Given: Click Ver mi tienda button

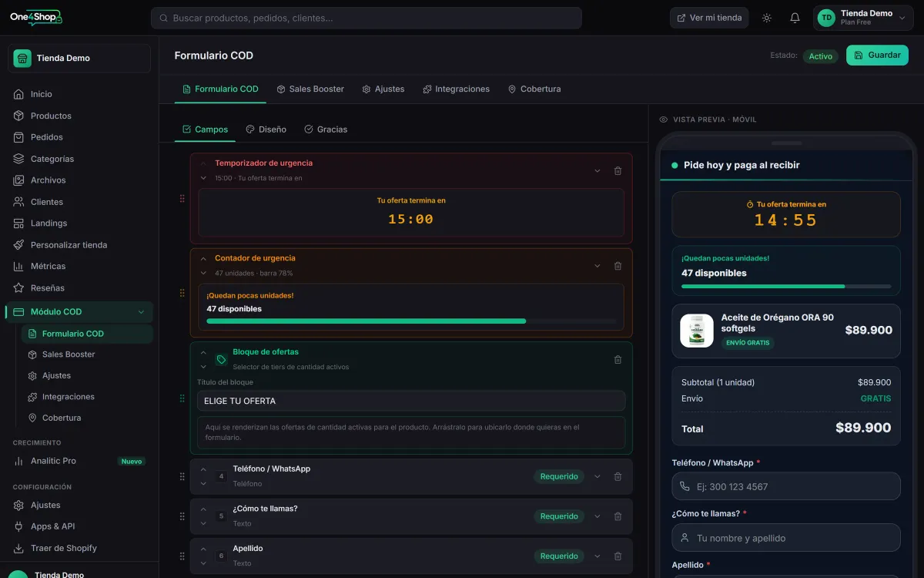Looking at the screenshot, I should pos(709,18).
